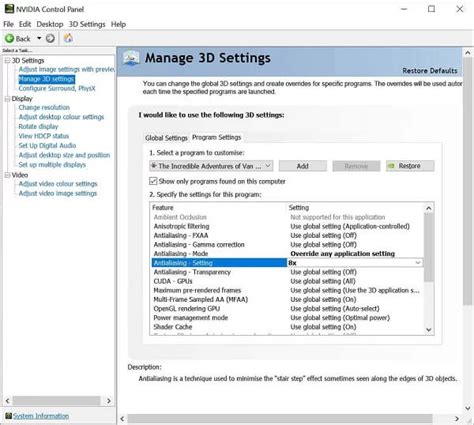
Task: Switch to the Global Settings tab
Action: pos(166,138)
